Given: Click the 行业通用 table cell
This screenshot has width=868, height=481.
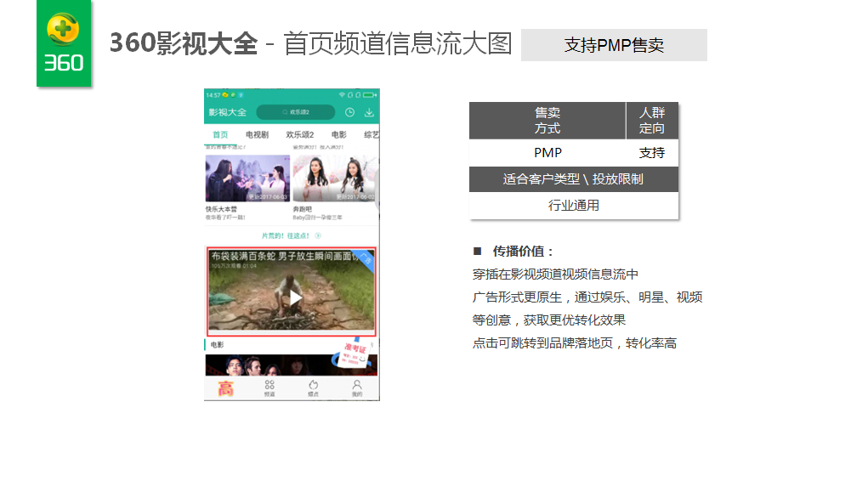Looking at the screenshot, I should (574, 206).
